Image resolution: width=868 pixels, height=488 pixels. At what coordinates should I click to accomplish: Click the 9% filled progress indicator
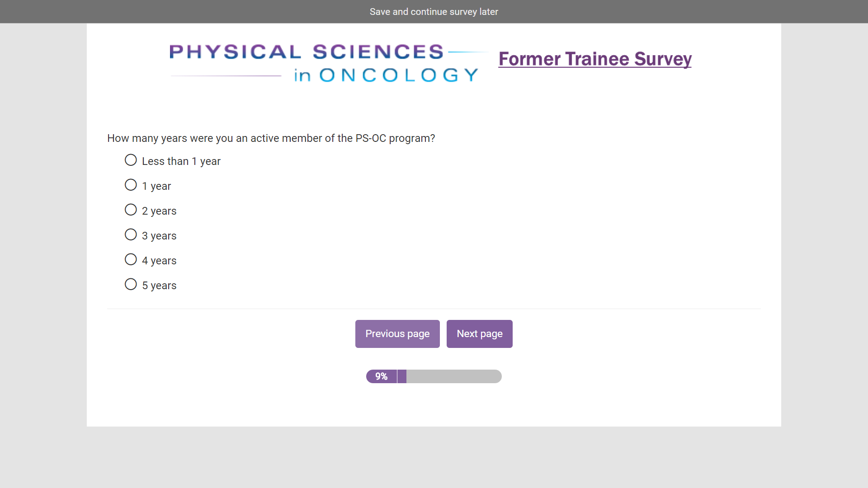tap(382, 376)
